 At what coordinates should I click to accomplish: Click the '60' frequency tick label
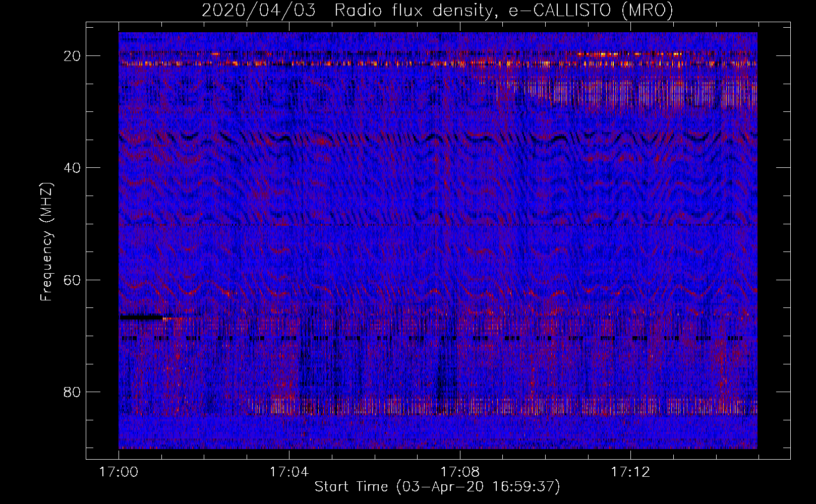click(x=72, y=280)
